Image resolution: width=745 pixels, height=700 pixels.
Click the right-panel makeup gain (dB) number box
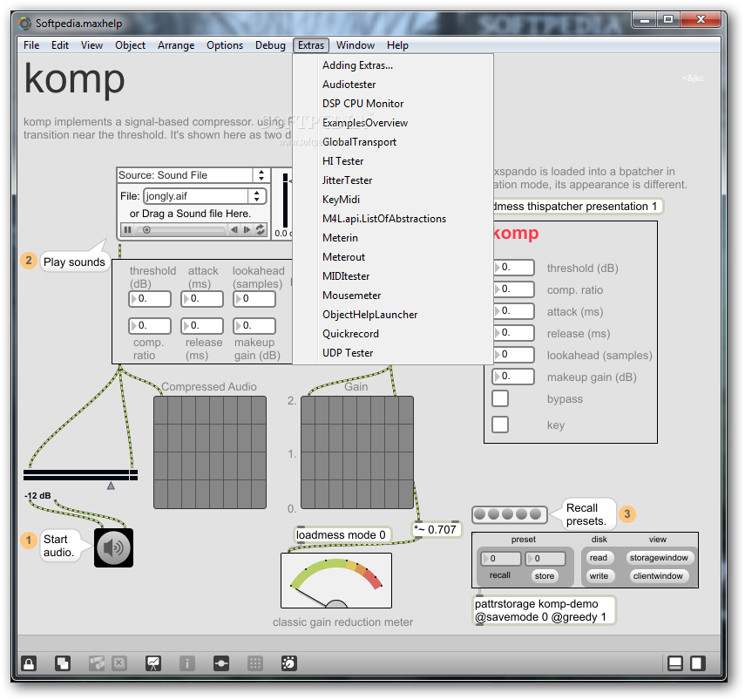pos(513,377)
